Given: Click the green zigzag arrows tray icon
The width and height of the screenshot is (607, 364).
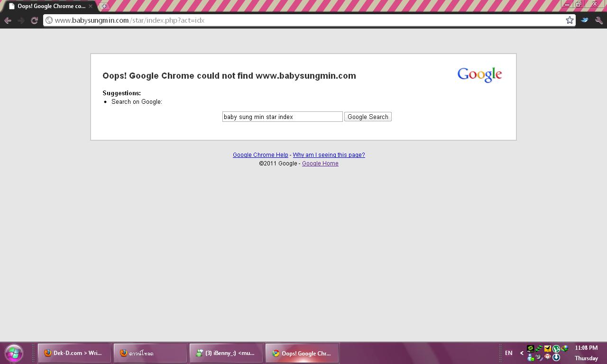Looking at the screenshot, I should tap(539, 349).
